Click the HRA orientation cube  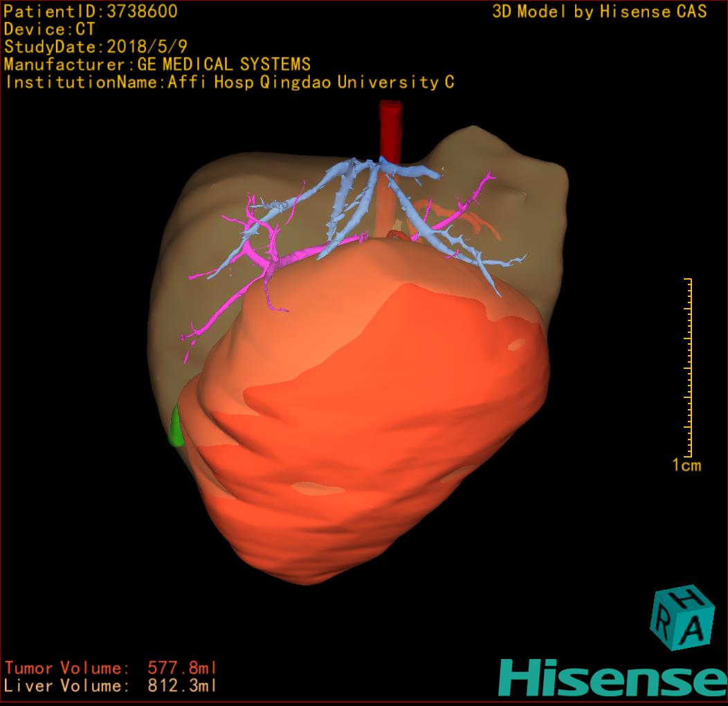(682, 617)
